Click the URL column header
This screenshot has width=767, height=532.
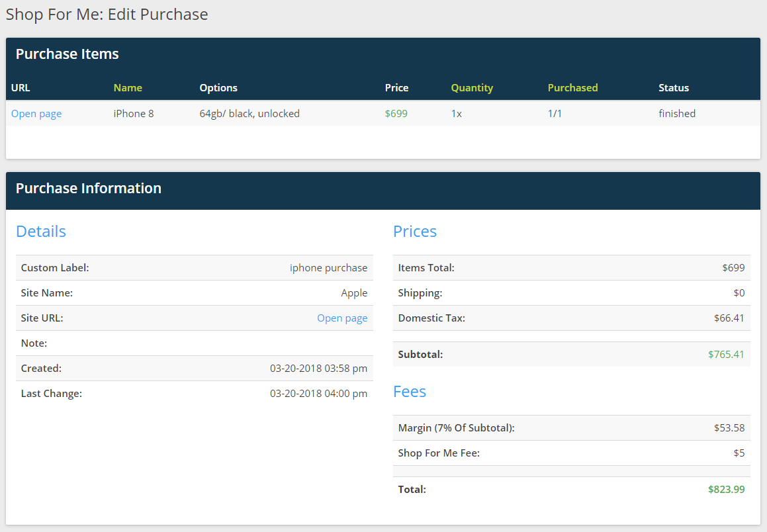21,88
